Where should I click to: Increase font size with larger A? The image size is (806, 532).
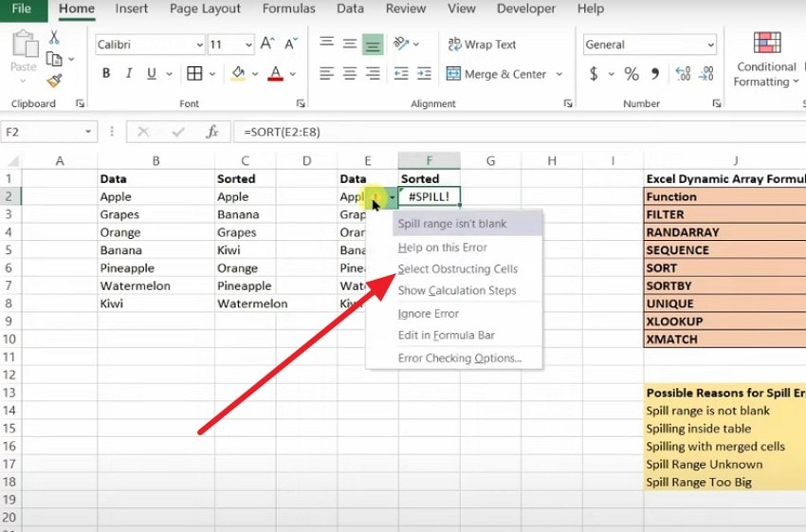coord(266,45)
